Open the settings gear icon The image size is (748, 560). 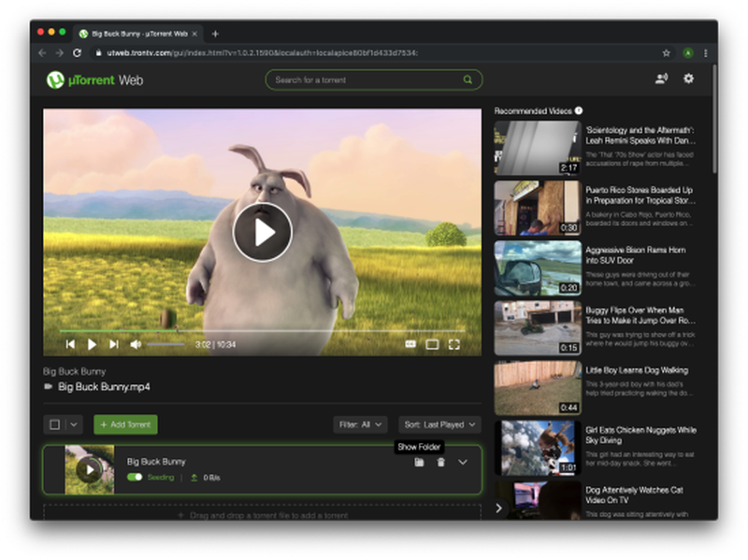tap(688, 79)
